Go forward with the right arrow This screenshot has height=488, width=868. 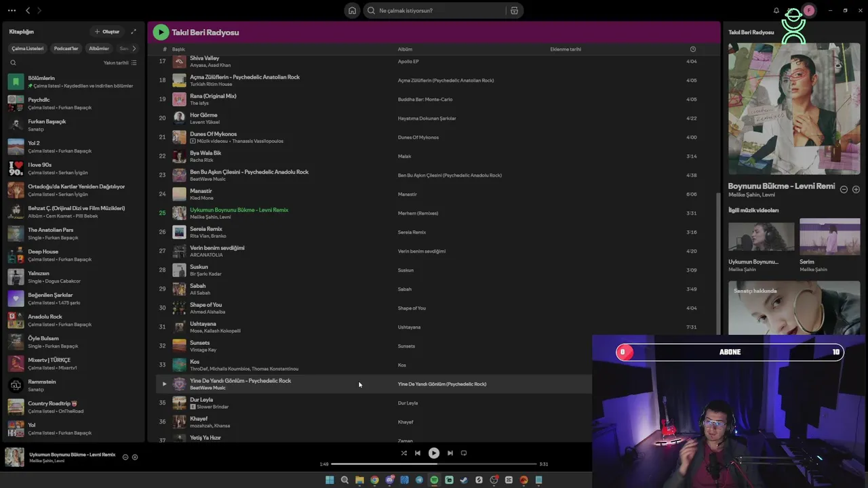(x=39, y=10)
